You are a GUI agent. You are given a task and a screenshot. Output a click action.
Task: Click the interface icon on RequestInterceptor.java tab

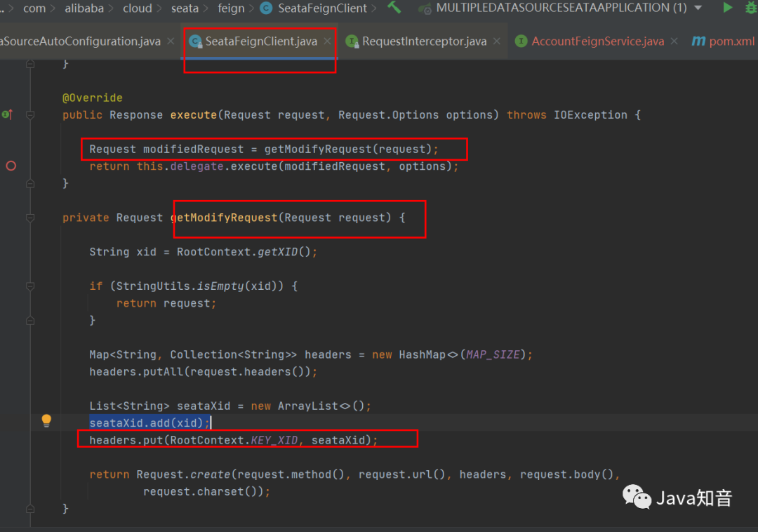pyautogui.click(x=352, y=41)
